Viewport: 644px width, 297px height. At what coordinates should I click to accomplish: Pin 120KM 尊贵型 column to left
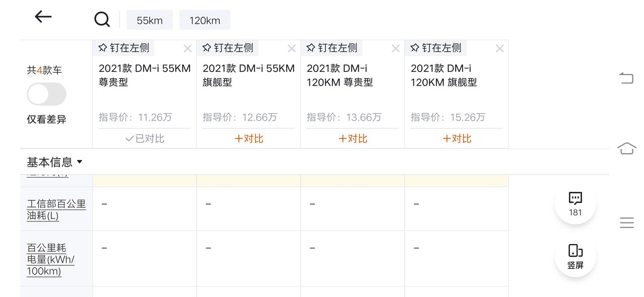click(332, 48)
